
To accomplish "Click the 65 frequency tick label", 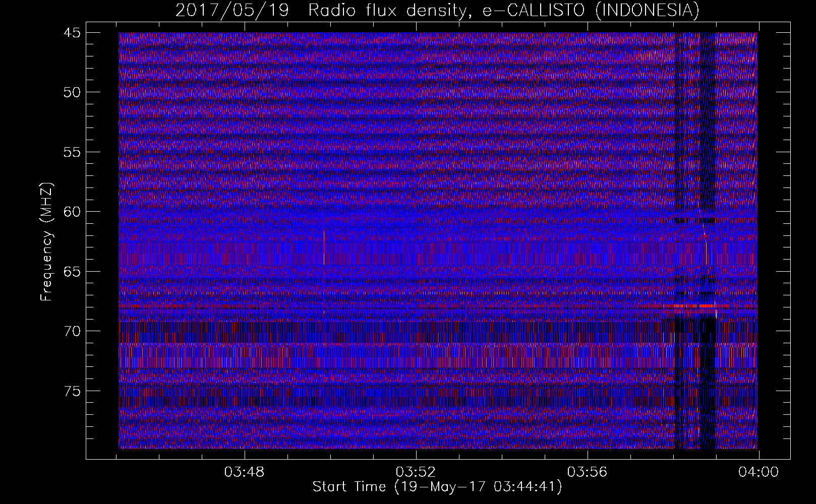I will coord(71,271).
